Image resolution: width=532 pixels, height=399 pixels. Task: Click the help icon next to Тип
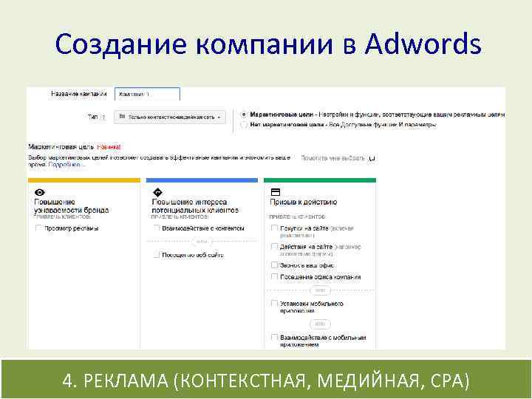103,117
